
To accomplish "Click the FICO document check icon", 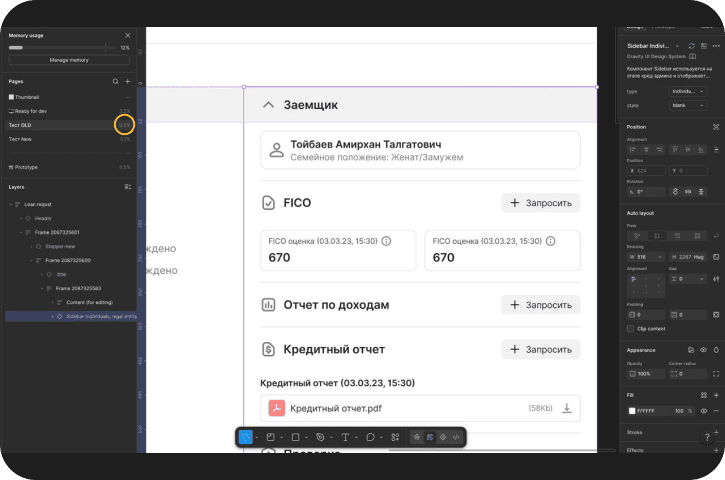I will [x=268, y=203].
